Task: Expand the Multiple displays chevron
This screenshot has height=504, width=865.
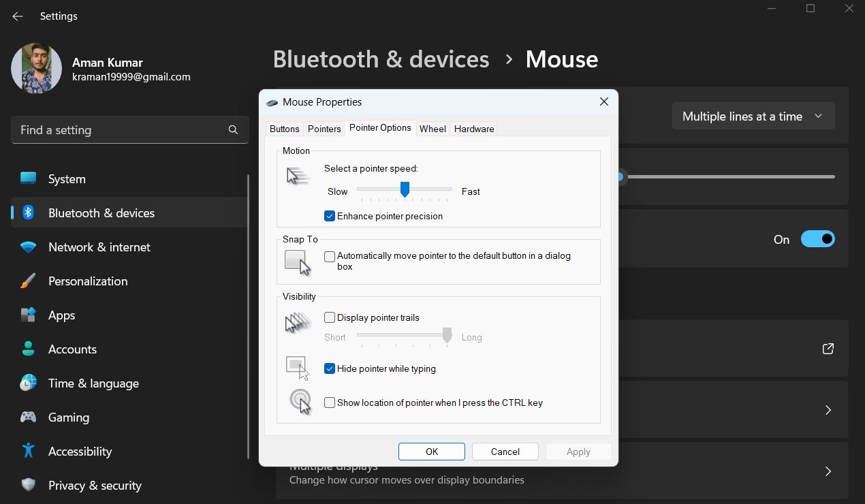Action: [x=828, y=471]
